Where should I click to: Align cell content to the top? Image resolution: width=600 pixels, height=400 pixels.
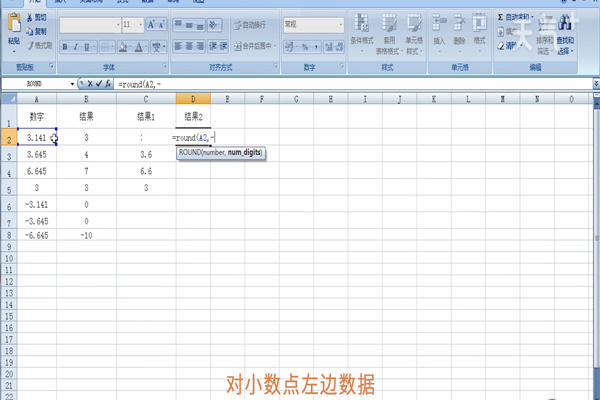(x=178, y=25)
